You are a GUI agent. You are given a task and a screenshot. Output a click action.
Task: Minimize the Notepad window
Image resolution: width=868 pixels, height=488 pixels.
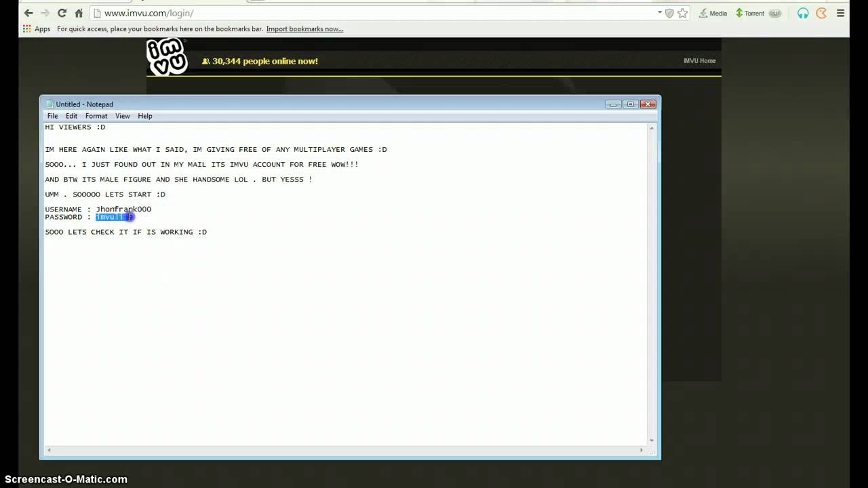(x=613, y=104)
